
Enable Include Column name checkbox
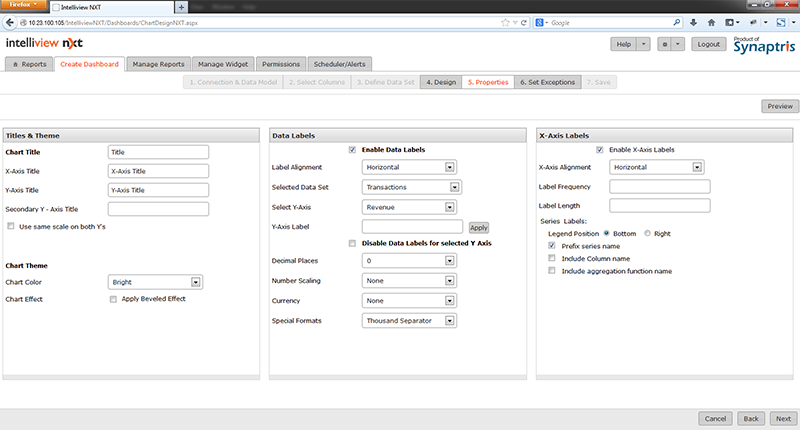(552, 257)
